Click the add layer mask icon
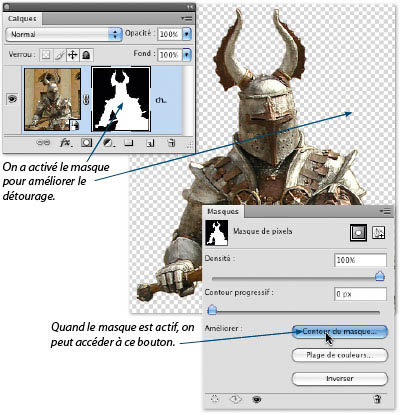This screenshot has width=400, height=415. point(86,143)
